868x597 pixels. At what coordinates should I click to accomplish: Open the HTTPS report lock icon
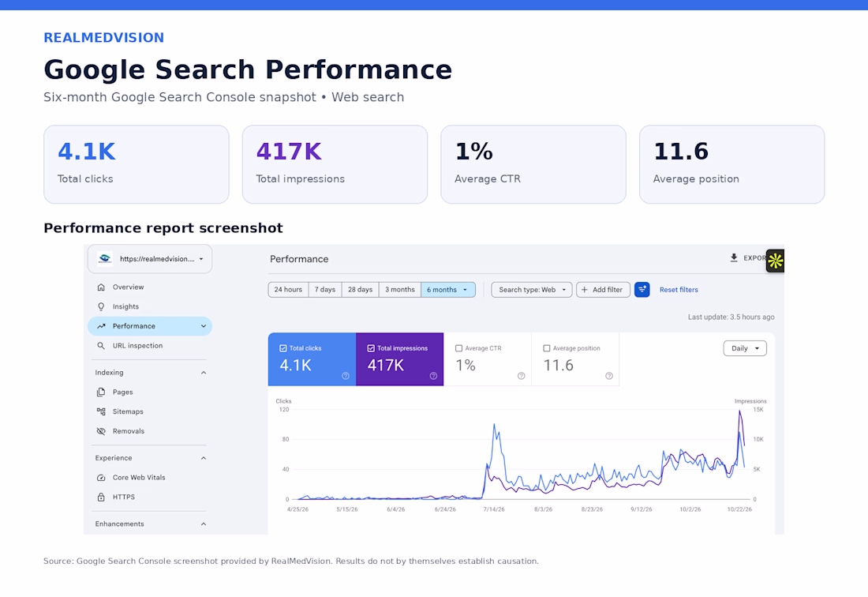(x=101, y=497)
